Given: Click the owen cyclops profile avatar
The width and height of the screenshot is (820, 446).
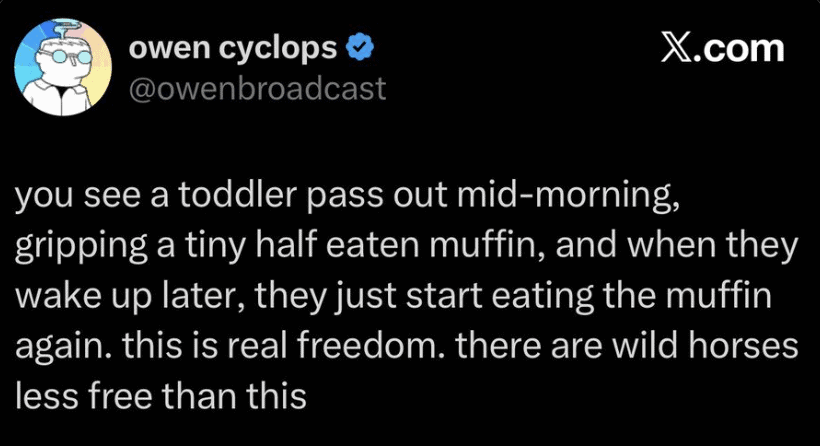Looking at the screenshot, I should coord(59,69).
